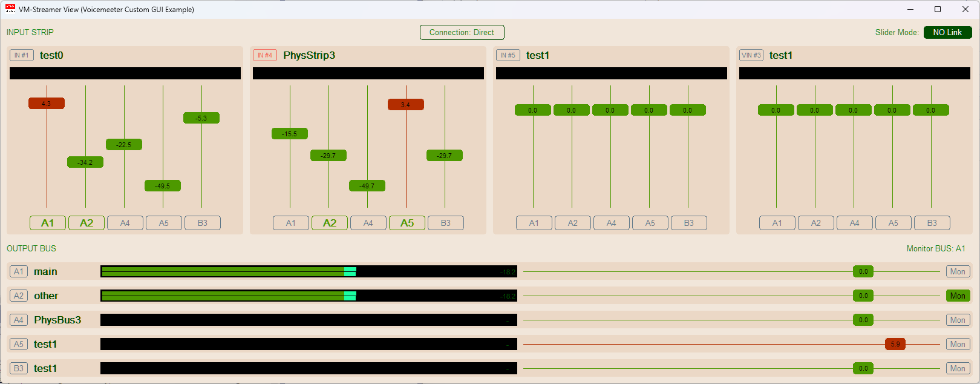Click the red 5.9 gain slider on A5 bus
The width and height of the screenshot is (980, 384).
point(895,344)
